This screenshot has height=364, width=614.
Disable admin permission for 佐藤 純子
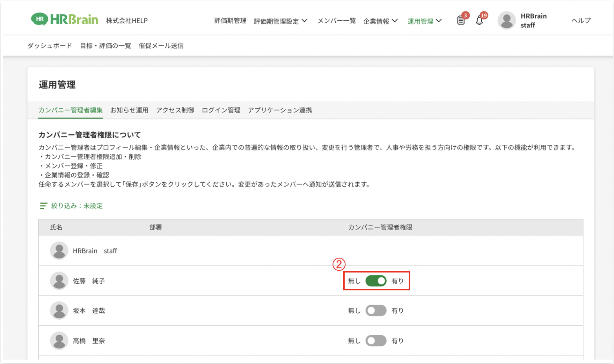pyautogui.click(x=376, y=281)
